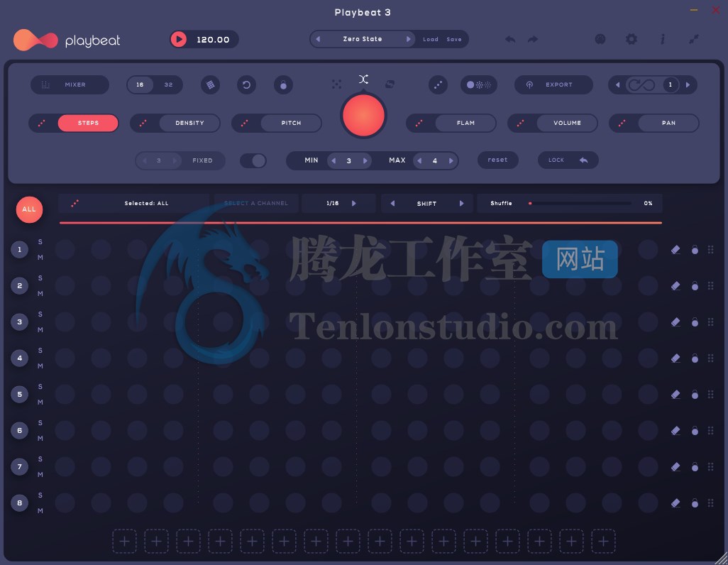Select the STEPS tab
The width and height of the screenshot is (728, 565).
88,123
